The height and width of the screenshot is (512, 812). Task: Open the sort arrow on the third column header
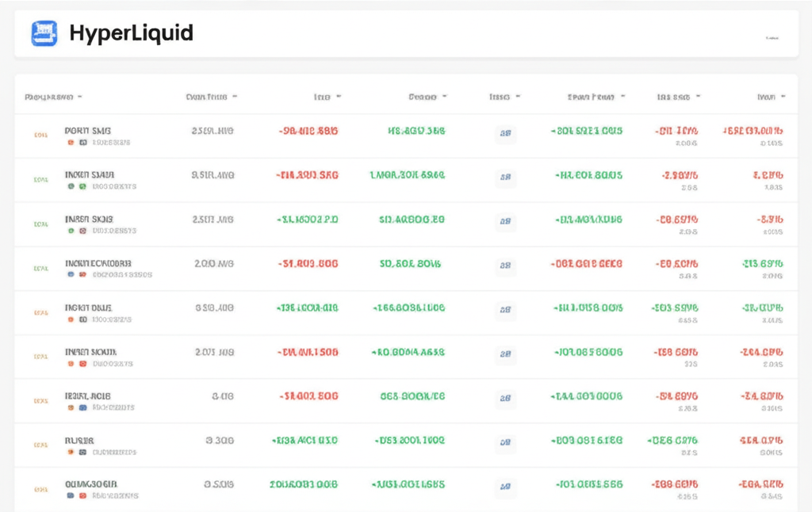(339, 97)
